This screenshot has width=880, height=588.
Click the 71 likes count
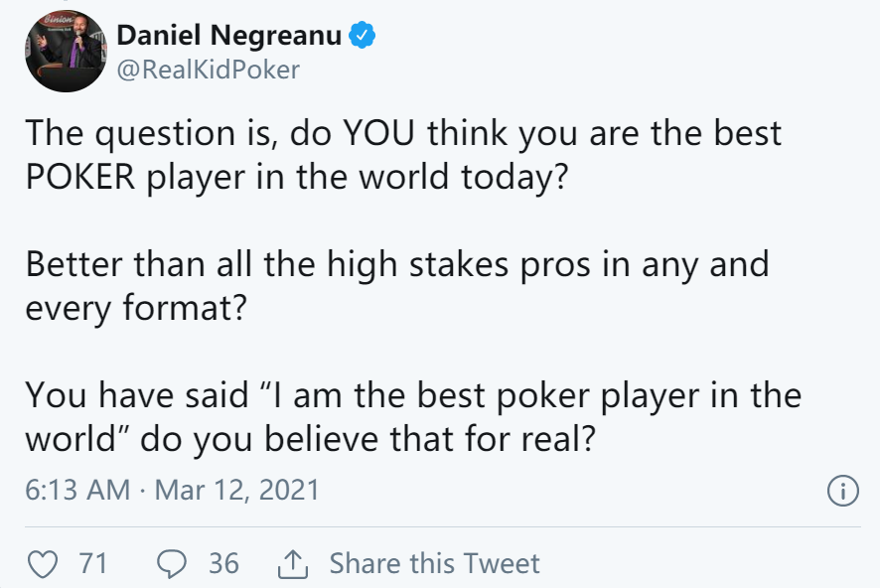tap(92, 563)
